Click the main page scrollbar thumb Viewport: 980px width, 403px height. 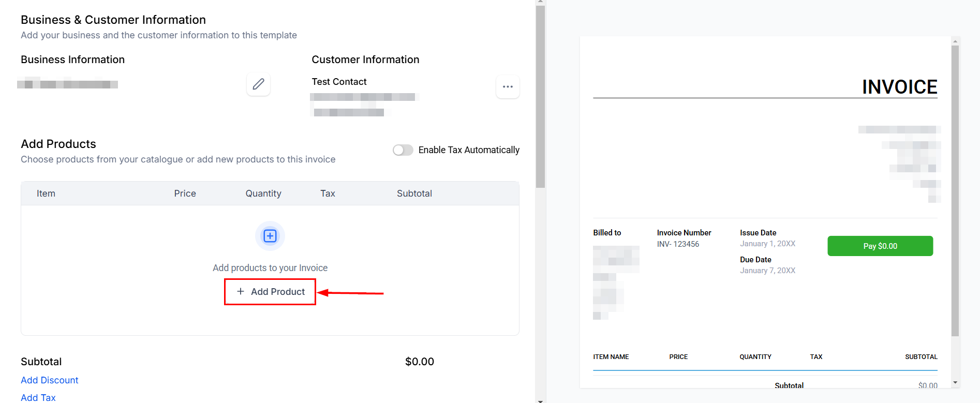[540, 96]
